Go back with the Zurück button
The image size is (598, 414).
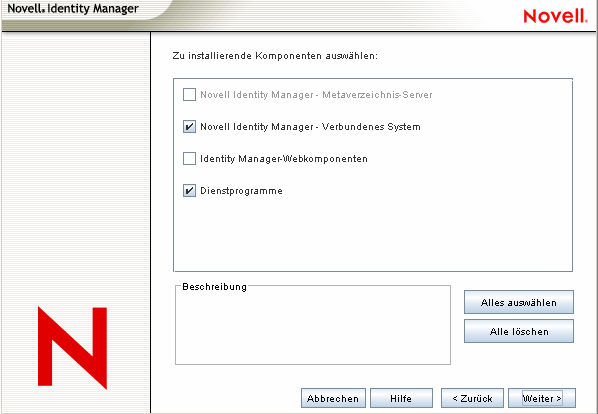pos(472,398)
